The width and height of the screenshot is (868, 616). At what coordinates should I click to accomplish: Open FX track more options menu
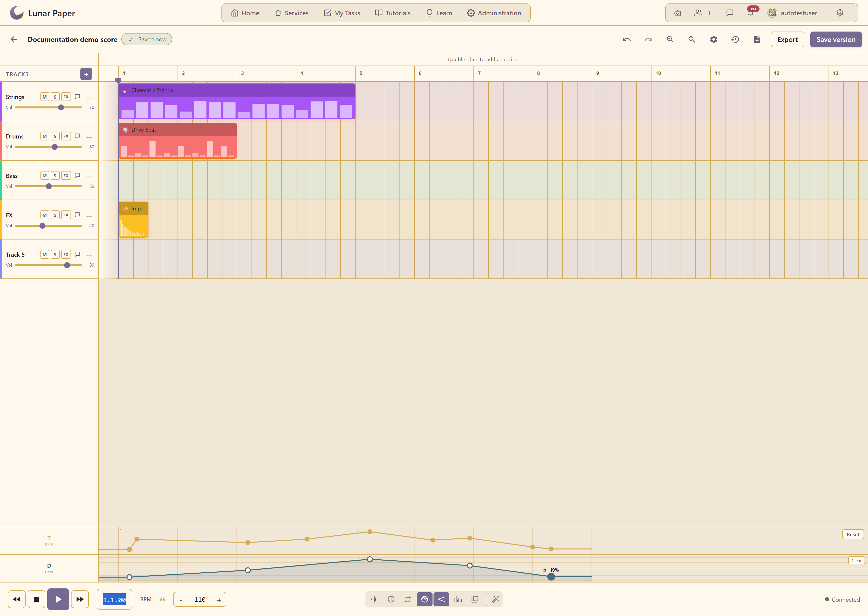click(89, 216)
